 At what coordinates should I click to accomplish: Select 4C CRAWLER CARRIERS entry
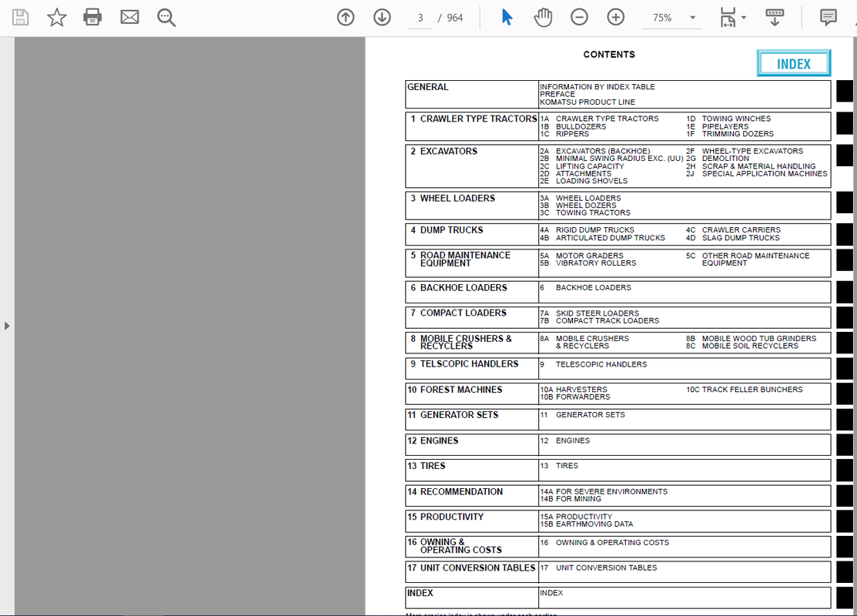coord(734,230)
